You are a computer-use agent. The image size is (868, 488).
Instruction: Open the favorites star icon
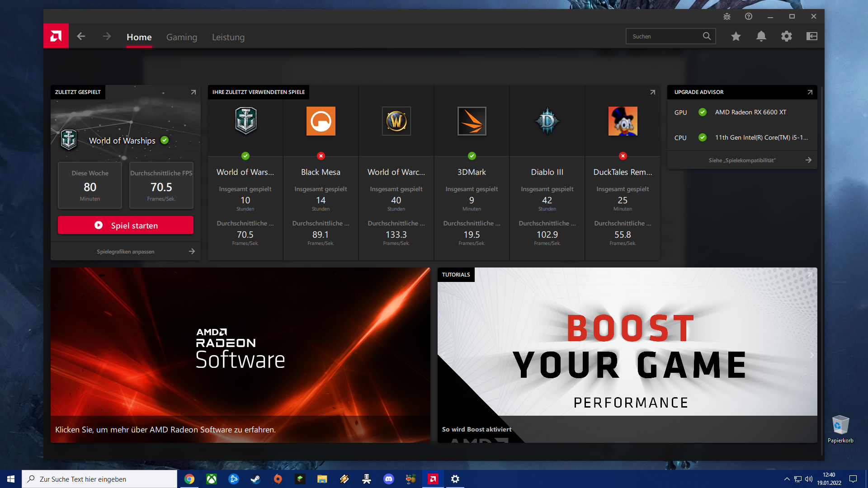coord(736,36)
